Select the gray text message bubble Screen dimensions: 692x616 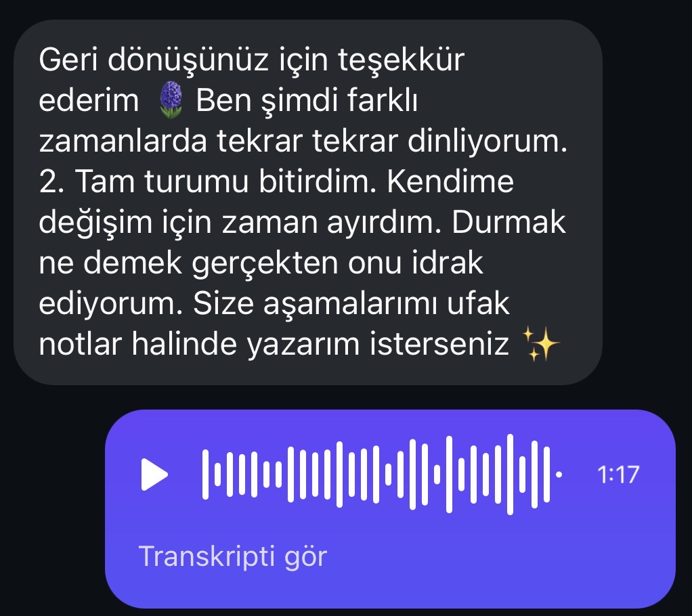pyautogui.click(x=308, y=202)
